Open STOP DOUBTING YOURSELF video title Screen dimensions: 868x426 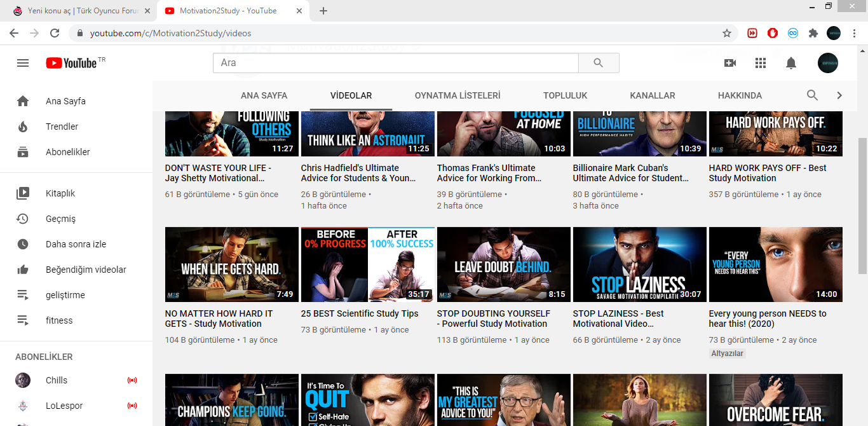(494, 319)
